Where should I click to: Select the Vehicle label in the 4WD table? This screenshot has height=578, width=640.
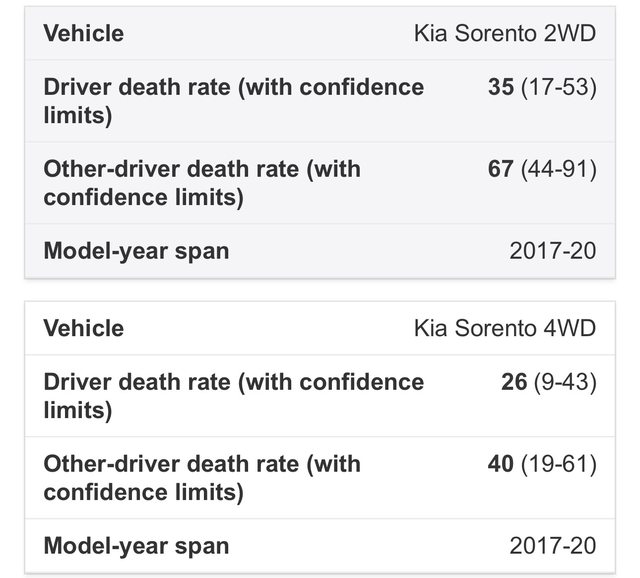tap(84, 328)
